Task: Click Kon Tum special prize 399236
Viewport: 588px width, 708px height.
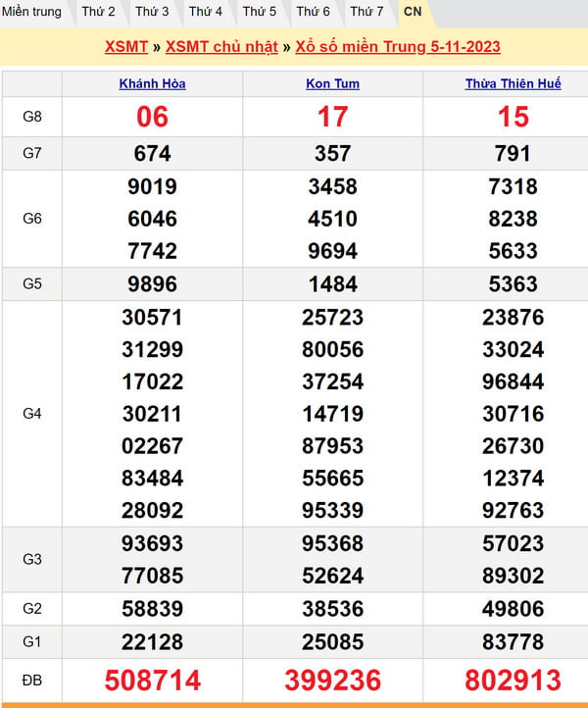Action: (332, 681)
